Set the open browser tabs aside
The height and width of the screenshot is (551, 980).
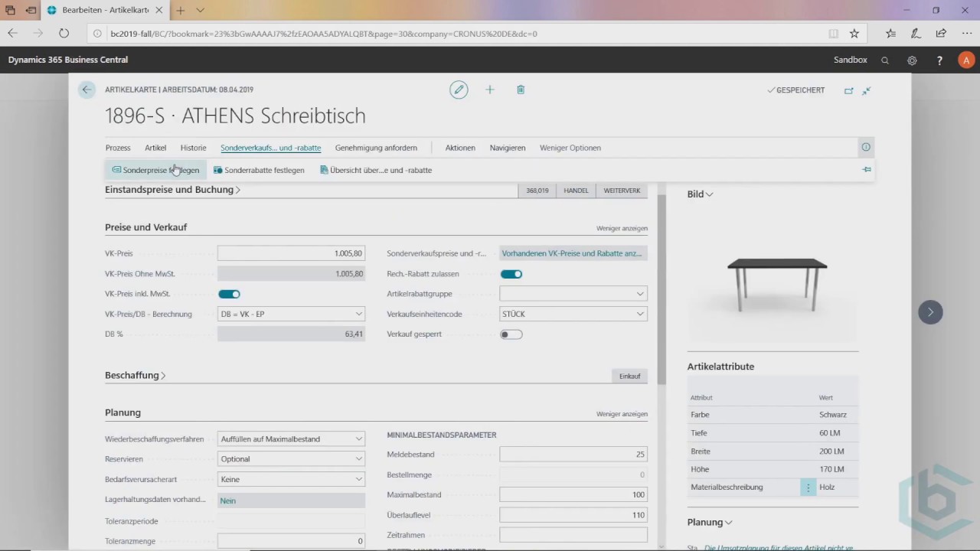click(31, 11)
